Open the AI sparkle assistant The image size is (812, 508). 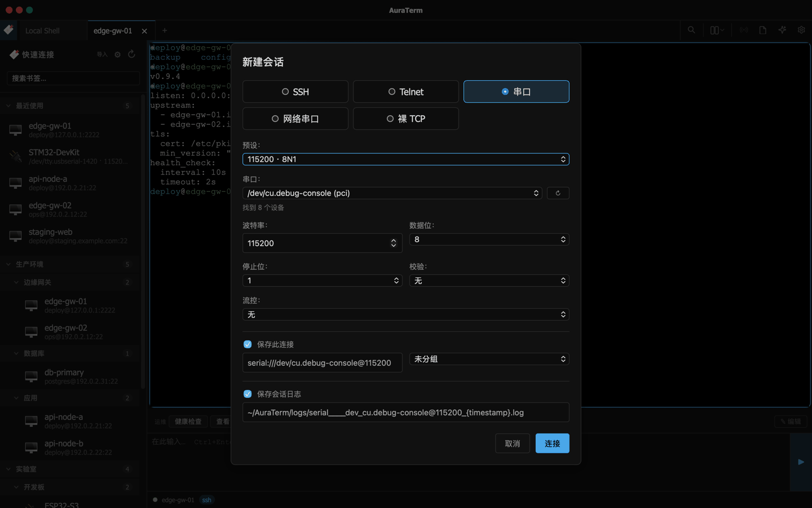[782, 30]
